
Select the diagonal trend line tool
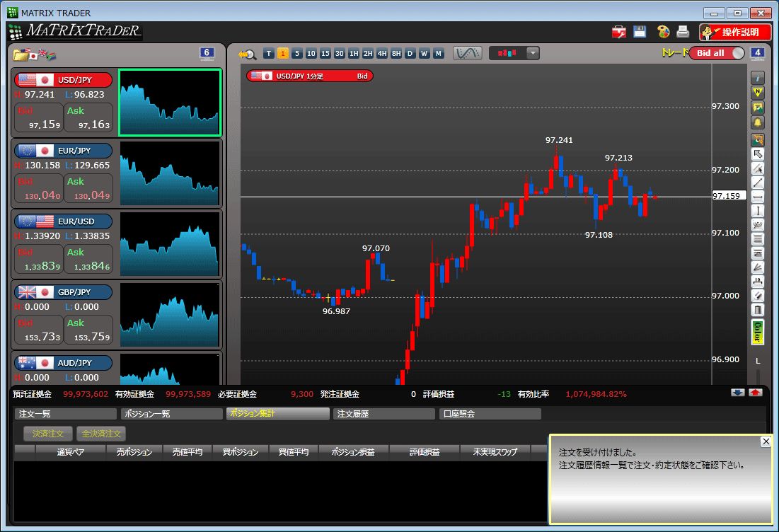coord(757,183)
